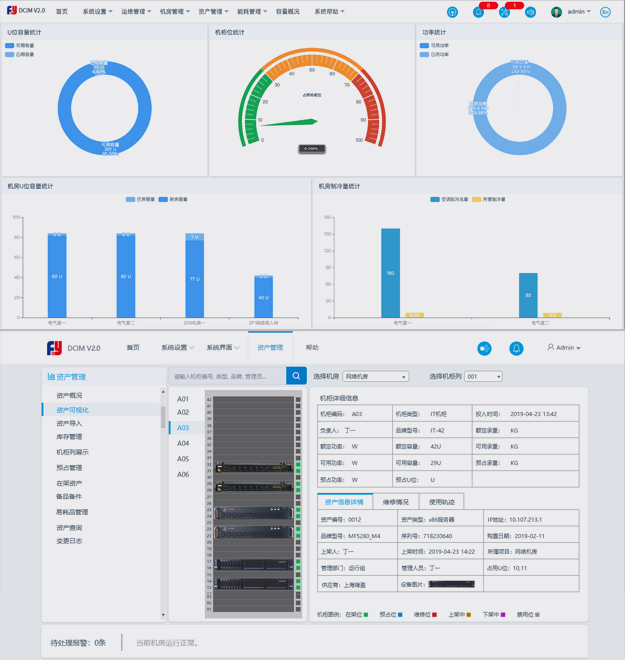This screenshot has height=660, width=625.
Task: Switch to the 维修情况 tab
Action: pos(396,502)
